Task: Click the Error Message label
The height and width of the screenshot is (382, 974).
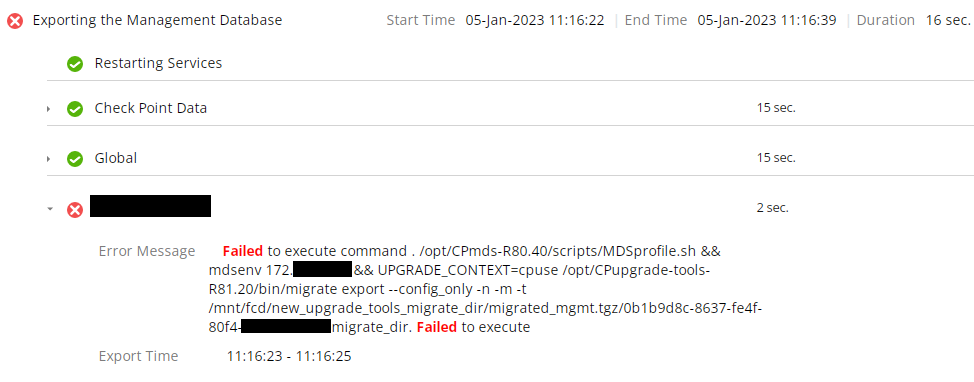Action: (x=147, y=252)
